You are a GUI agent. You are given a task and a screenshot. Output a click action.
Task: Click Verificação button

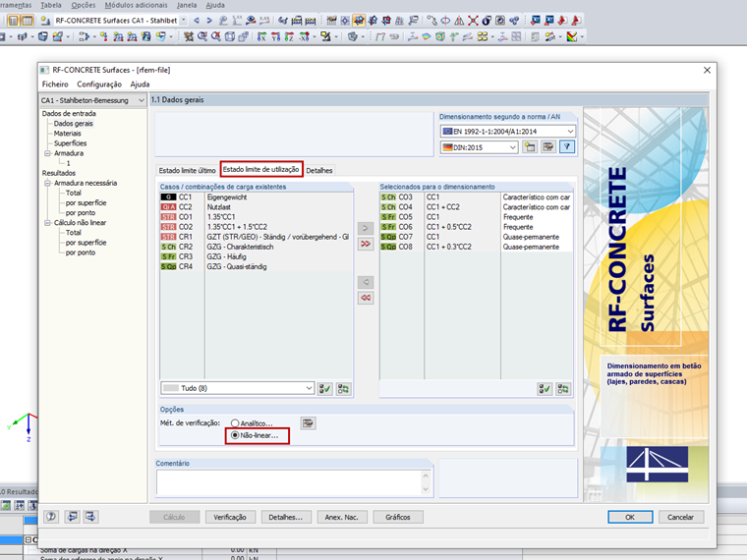click(230, 517)
